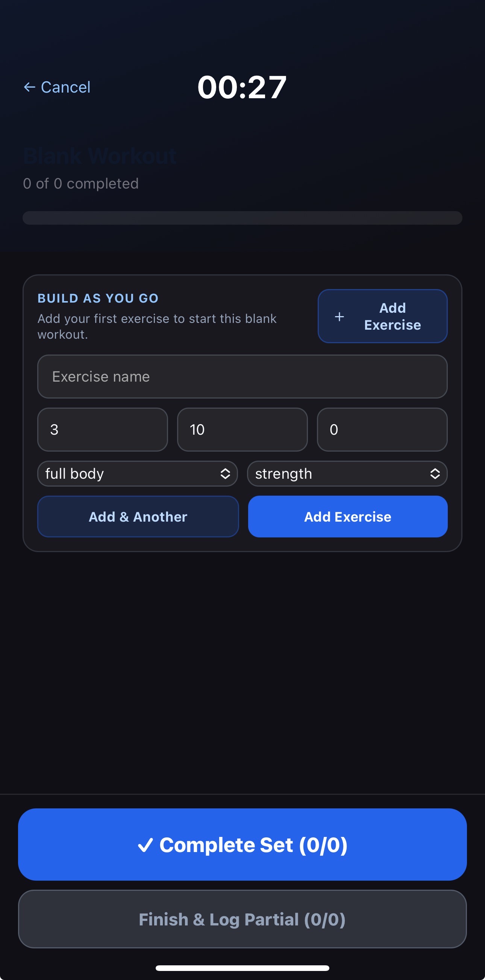
Task: Click the plus icon on Add Exercise
Action: coord(339,316)
